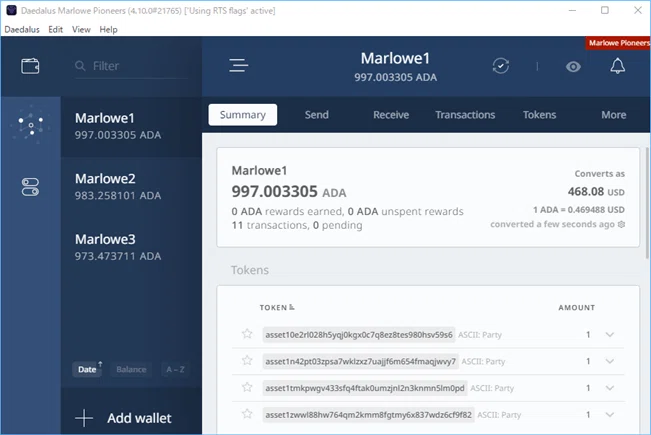Toggle the eye discreet mode icon
The image size is (651, 435).
[573, 66]
